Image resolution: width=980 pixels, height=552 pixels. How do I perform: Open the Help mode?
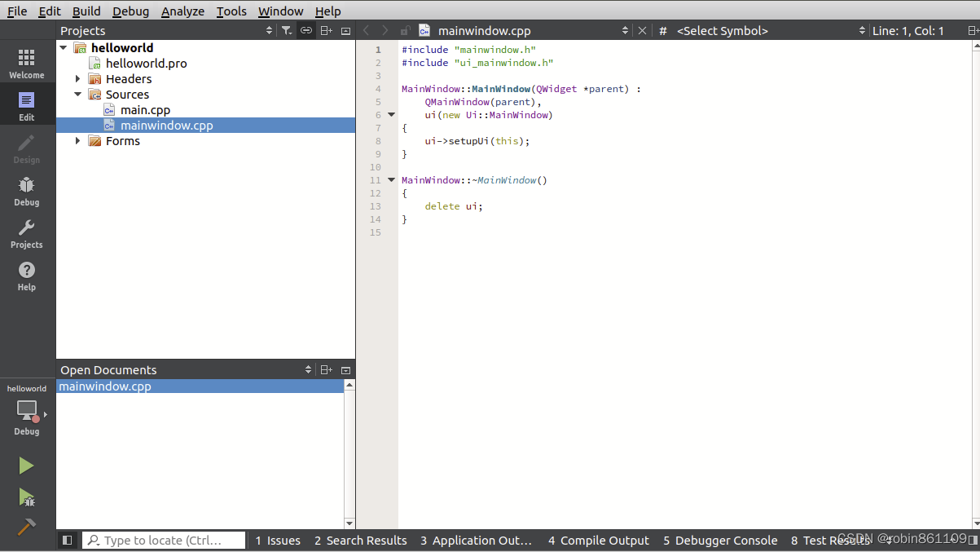[x=27, y=276]
